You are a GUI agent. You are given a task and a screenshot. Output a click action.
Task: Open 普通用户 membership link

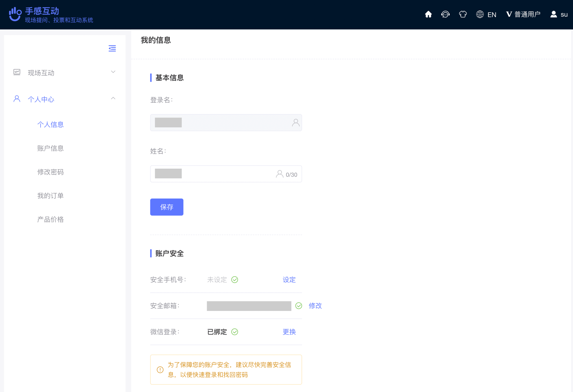click(527, 14)
